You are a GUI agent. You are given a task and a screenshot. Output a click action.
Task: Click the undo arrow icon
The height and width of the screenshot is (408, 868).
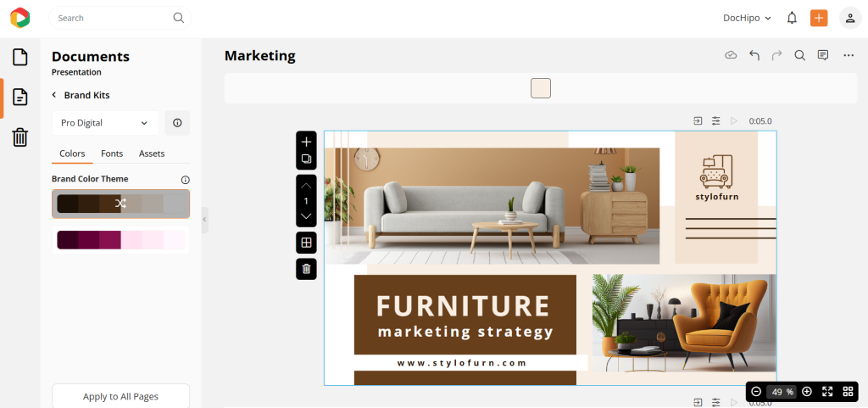pos(754,55)
